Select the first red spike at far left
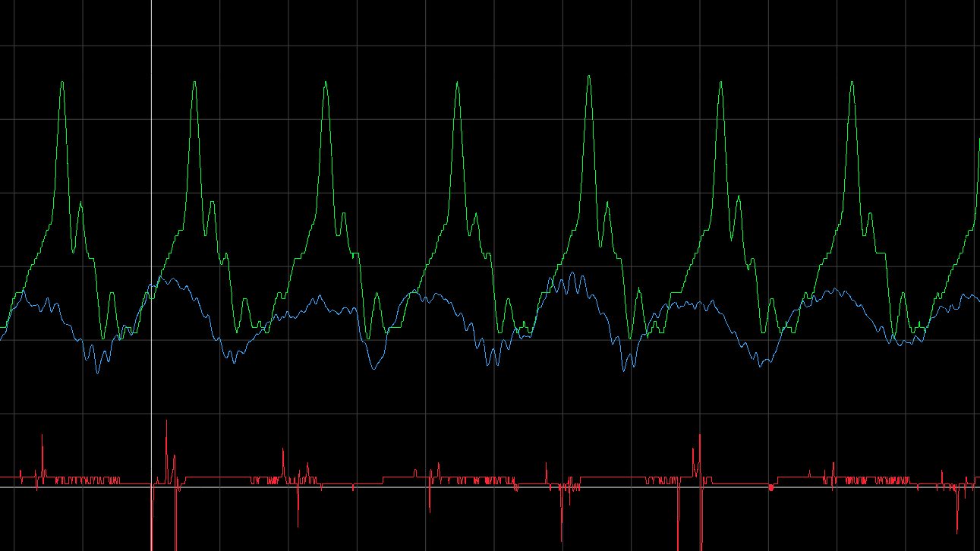Image resolution: width=980 pixels, height=551 pixels. (42, 438)
